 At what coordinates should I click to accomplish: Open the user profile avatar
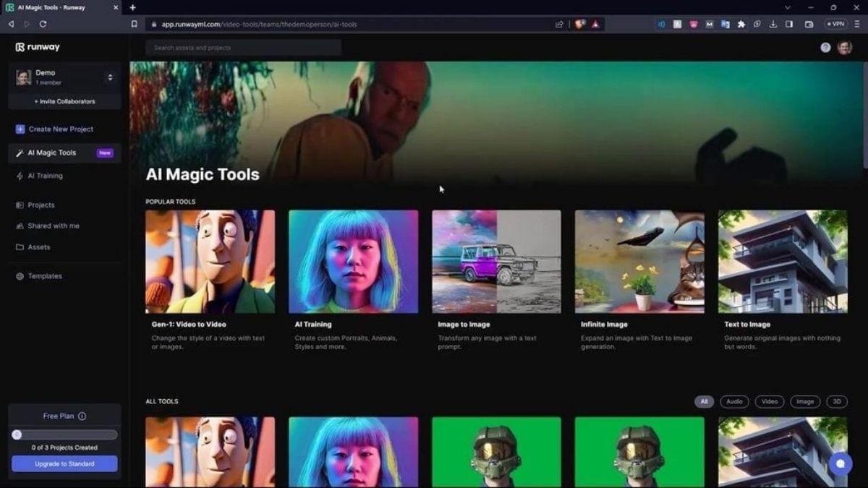[844, 48]
